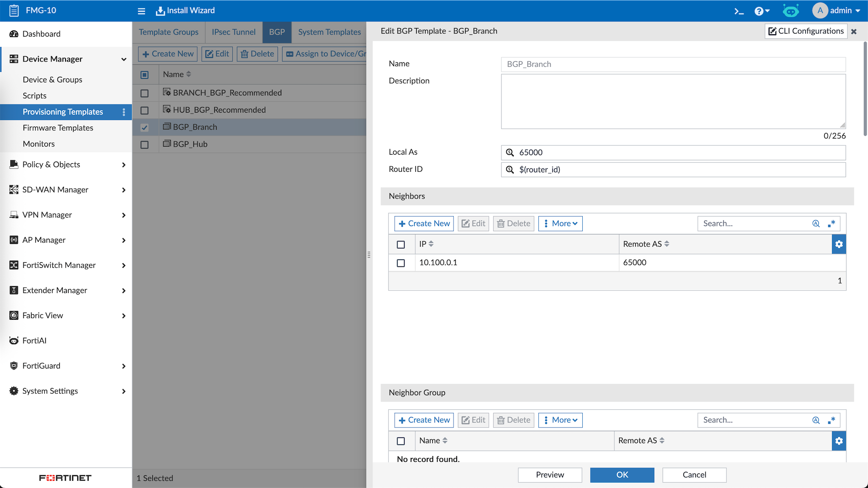Screen dimensions: 868x488
Task: Select the BGP_Hub template checkbox
Action: (x=145, y=145)
